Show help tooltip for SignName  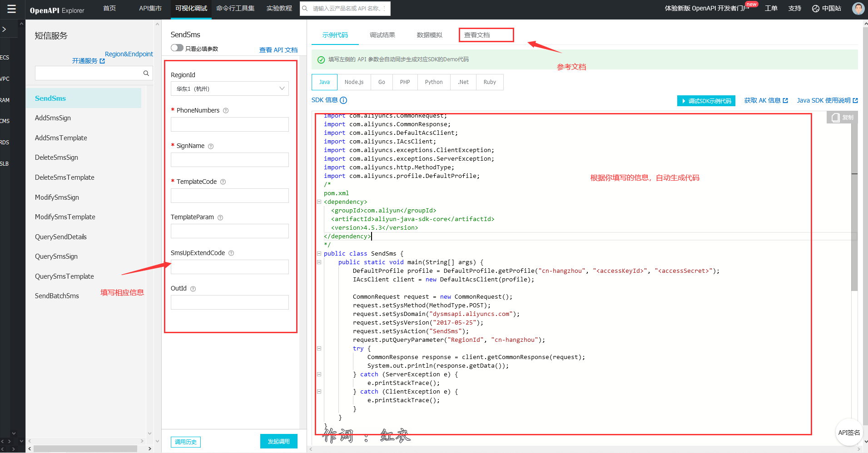[211, 146]
